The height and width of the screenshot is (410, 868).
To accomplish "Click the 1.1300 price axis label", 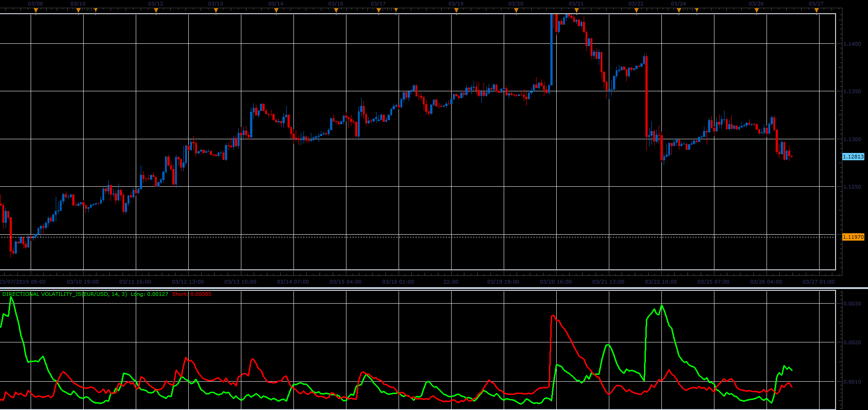I will pyautogui.click(x=852, y=139).
